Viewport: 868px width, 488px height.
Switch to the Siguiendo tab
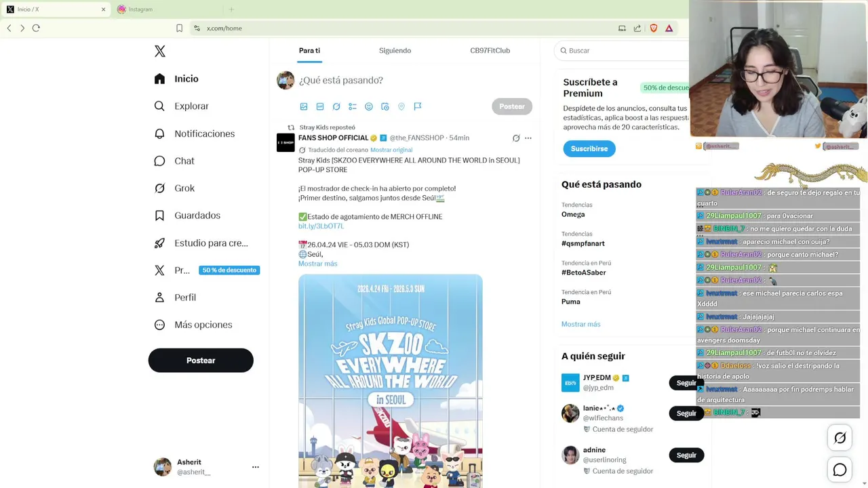(395, 51)
